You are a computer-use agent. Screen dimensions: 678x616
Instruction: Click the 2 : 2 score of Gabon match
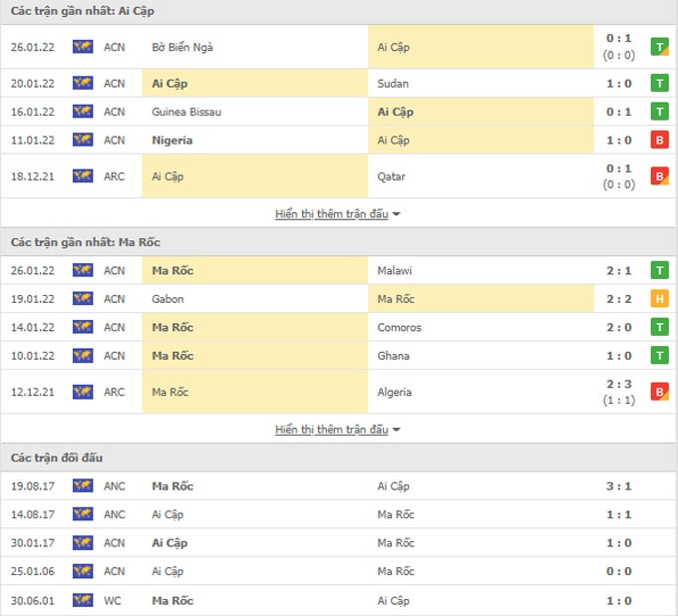(619, 299)
